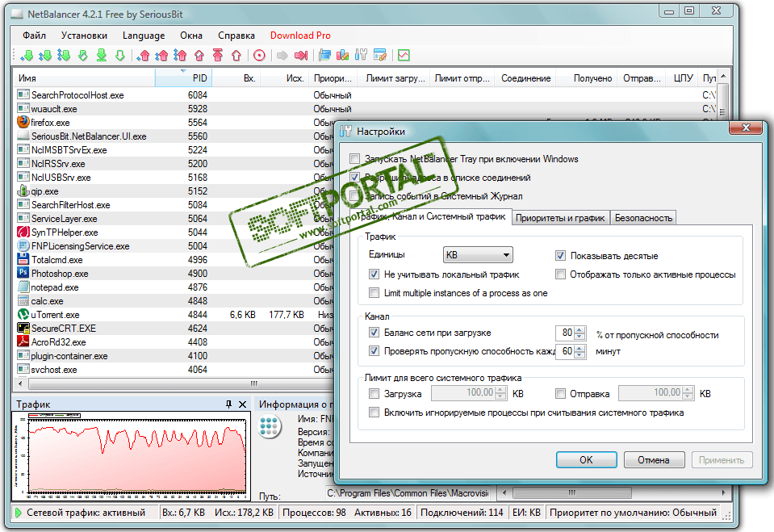Switch to Приоритеты и график tab
This screenshot has width=774, height=532.
[x=560, y=218]
